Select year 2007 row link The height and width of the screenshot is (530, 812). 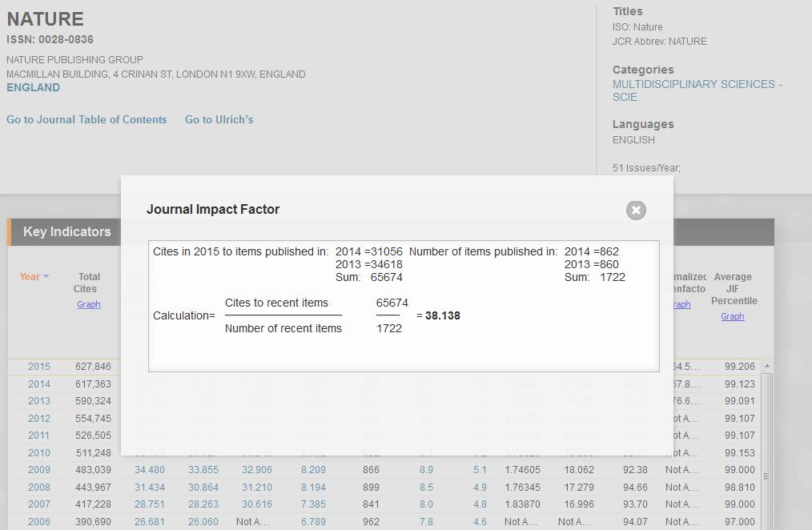(39, 504)
